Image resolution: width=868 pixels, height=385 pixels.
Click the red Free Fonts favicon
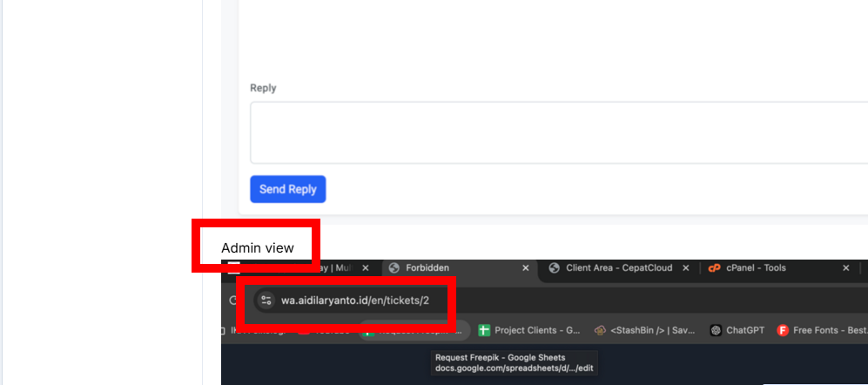[x=783, y=330]
